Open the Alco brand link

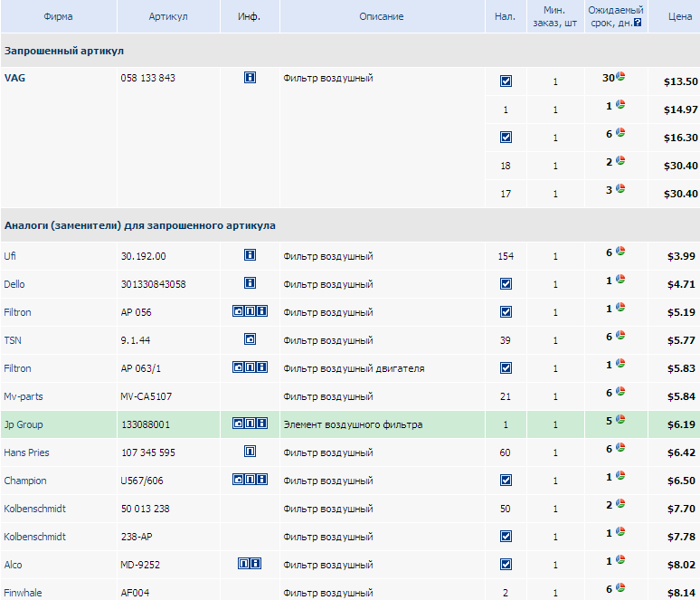[13, 565]
